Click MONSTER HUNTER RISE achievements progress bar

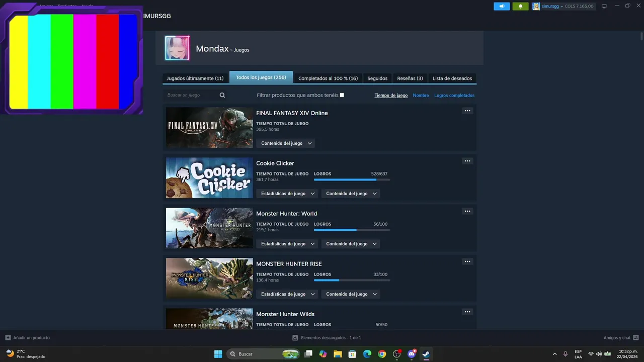352,280
